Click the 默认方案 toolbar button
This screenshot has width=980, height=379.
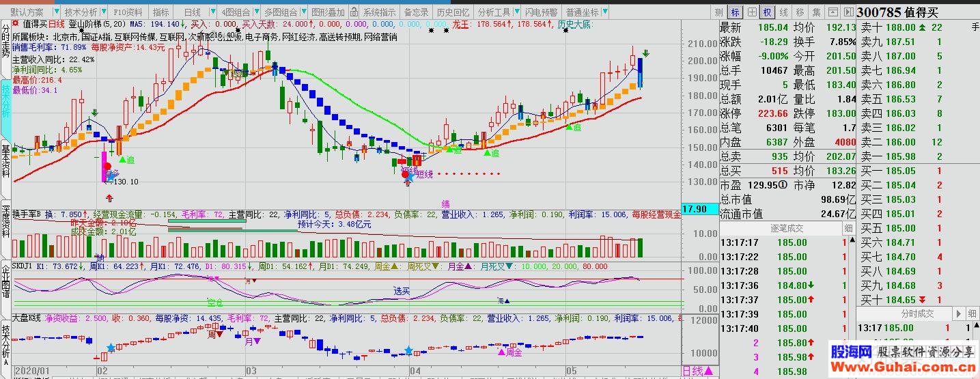[x=27, y=12]
